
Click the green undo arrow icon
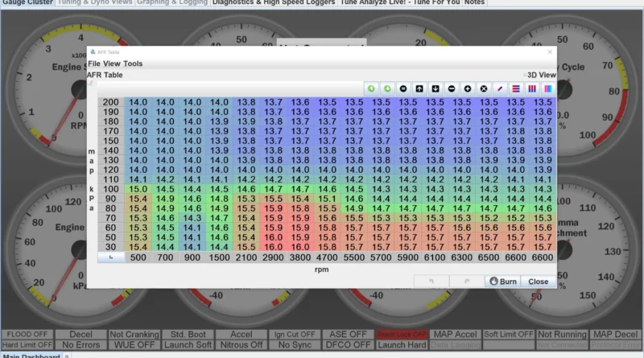(371, 88)
